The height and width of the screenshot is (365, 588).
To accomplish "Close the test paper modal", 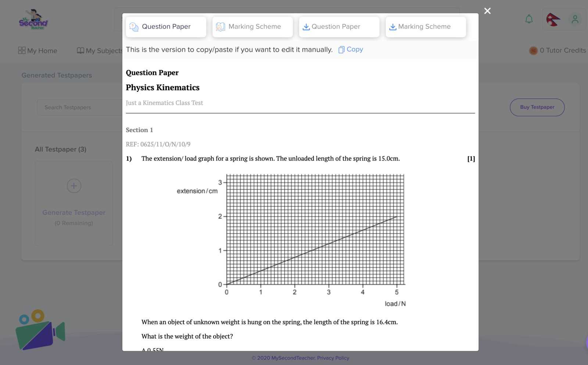I will click(487, 11).
